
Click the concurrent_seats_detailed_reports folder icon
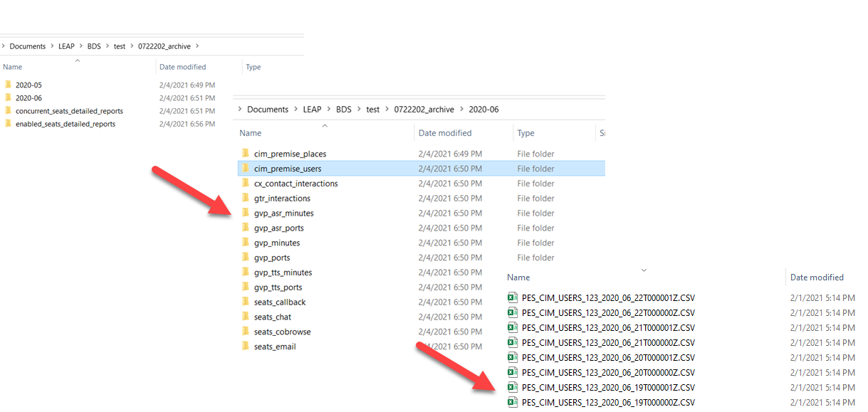pos(9,111)
